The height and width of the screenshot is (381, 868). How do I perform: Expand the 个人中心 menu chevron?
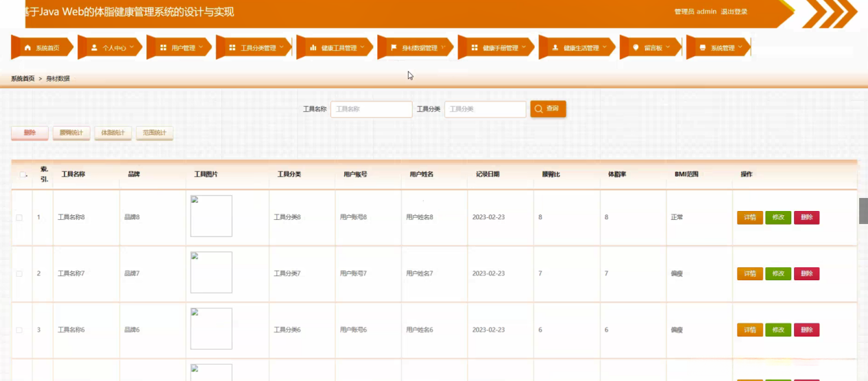(x=132, y=47)
